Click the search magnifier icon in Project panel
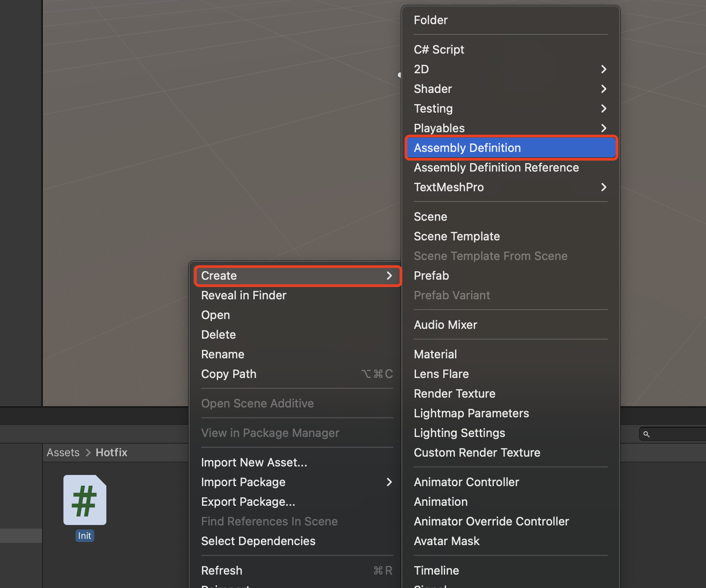The width and height of the screenshot is (706, 588). (646, 434)
